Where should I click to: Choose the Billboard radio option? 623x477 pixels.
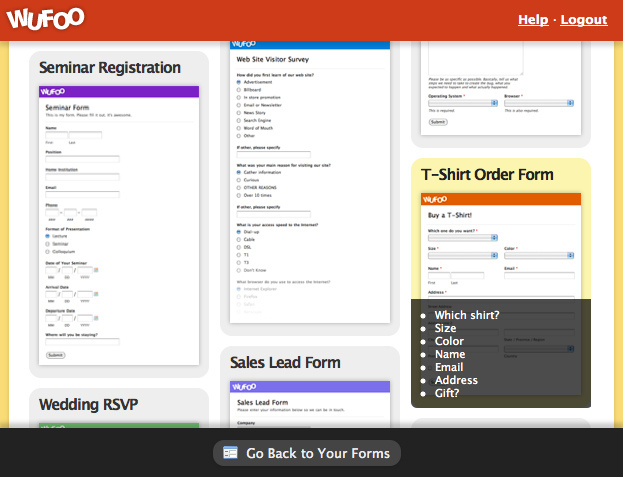(x=239, y=90)
